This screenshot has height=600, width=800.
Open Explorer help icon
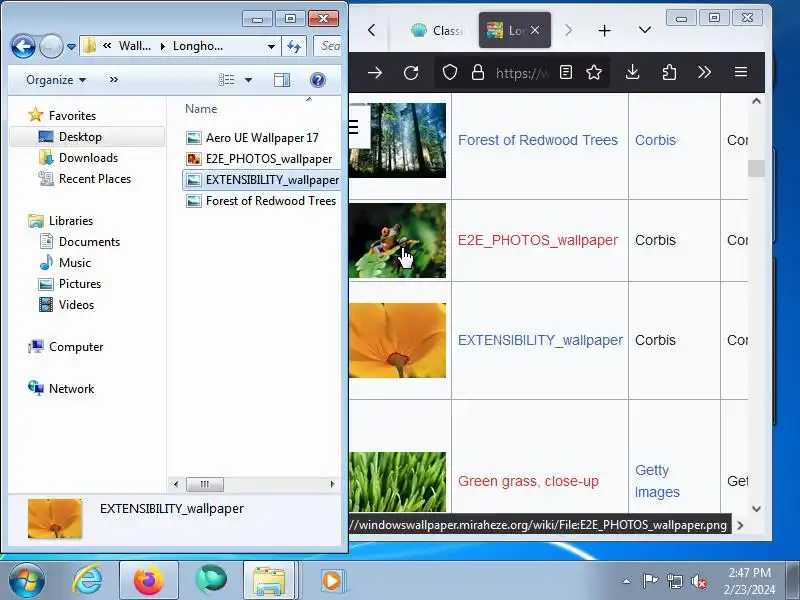point(318,80)
